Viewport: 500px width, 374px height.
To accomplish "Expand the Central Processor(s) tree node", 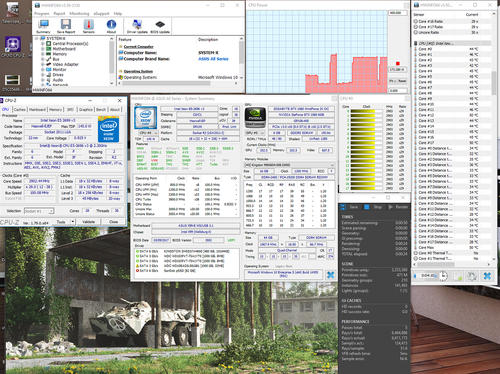I will coord(43,44).
